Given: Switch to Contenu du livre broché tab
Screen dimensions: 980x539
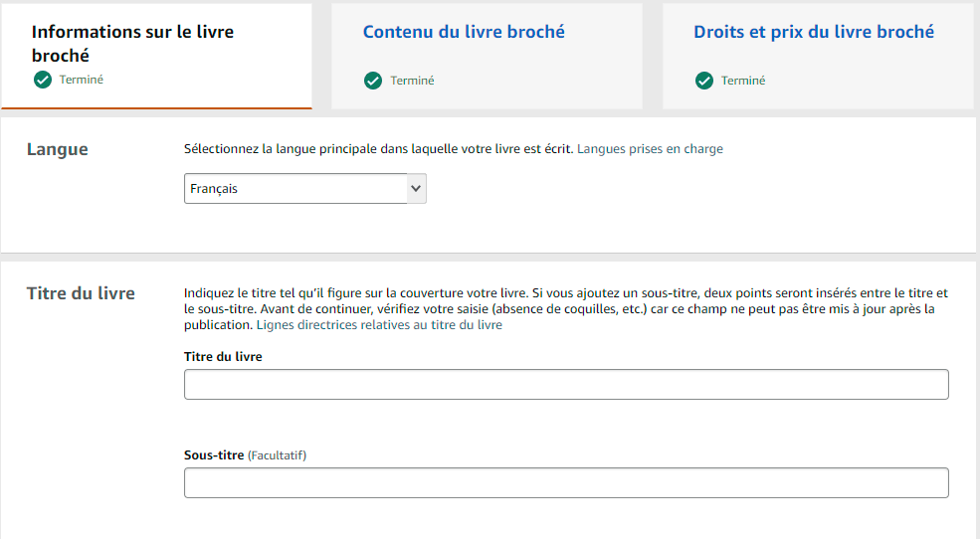Looking at the screenshot, I should click(487, 57).
